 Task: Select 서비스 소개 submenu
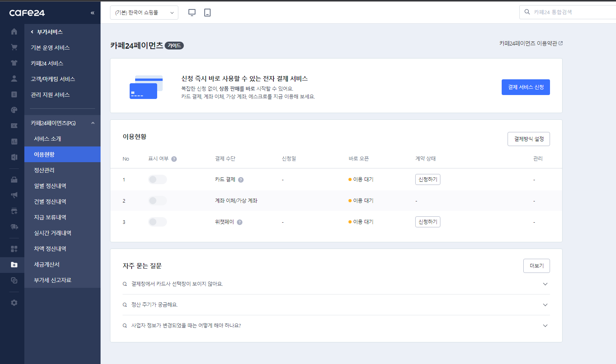(x=48, y=139)
